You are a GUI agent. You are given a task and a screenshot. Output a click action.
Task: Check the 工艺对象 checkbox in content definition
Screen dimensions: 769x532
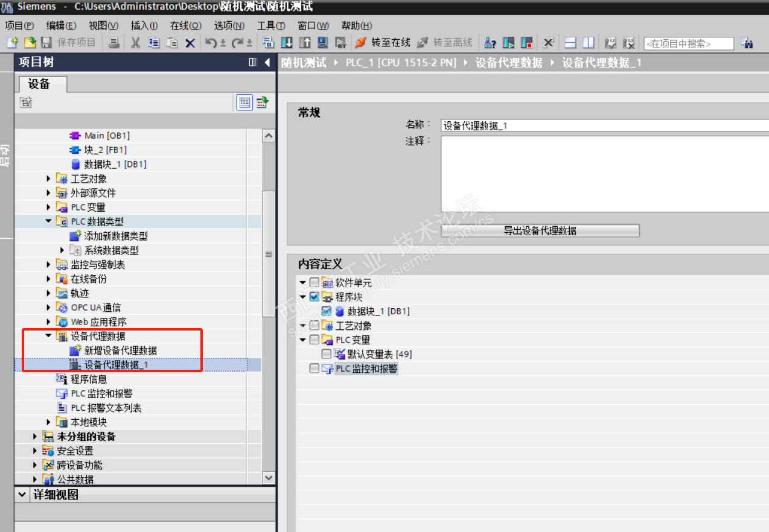[314, 326]
